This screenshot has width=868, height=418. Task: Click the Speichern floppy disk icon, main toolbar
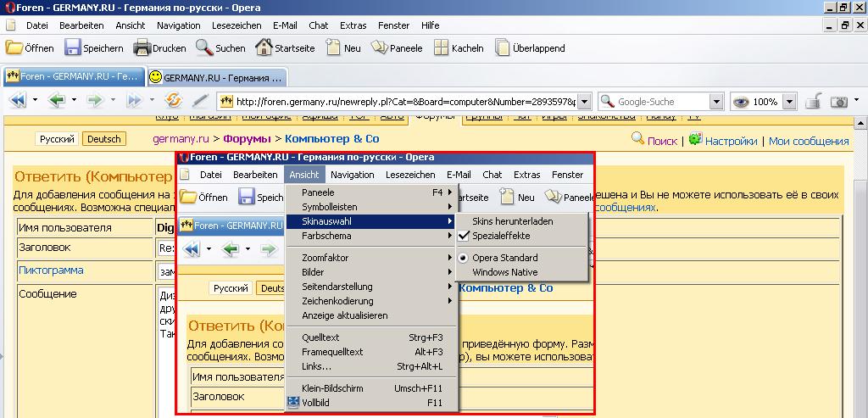[73, 47]
